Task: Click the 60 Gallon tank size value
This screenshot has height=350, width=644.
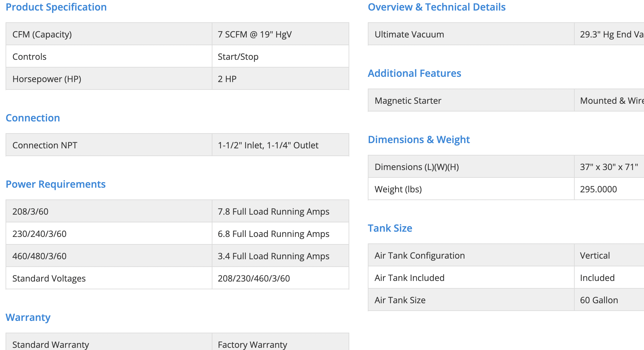Action: (x=599, y=300)
